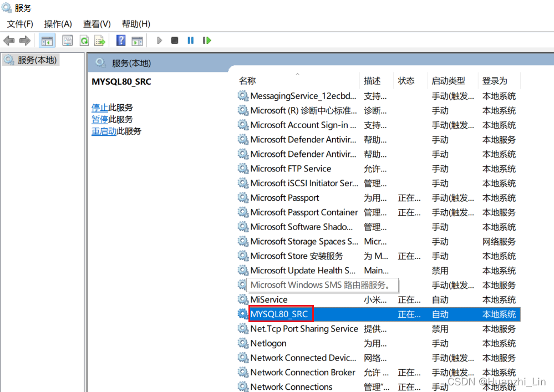The image size is (554, 392).
Task: Toggle the action pane toolbar icon
Action: (x=137, y=40)
